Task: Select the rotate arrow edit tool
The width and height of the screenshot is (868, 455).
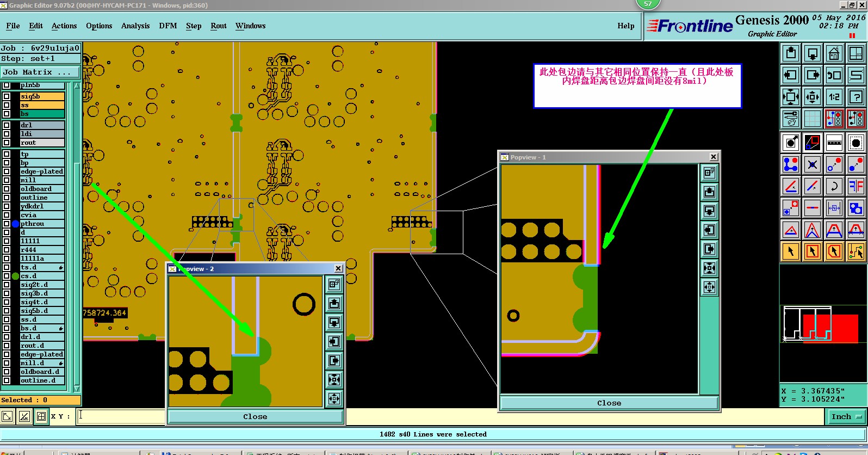Action: coord(834,186)
